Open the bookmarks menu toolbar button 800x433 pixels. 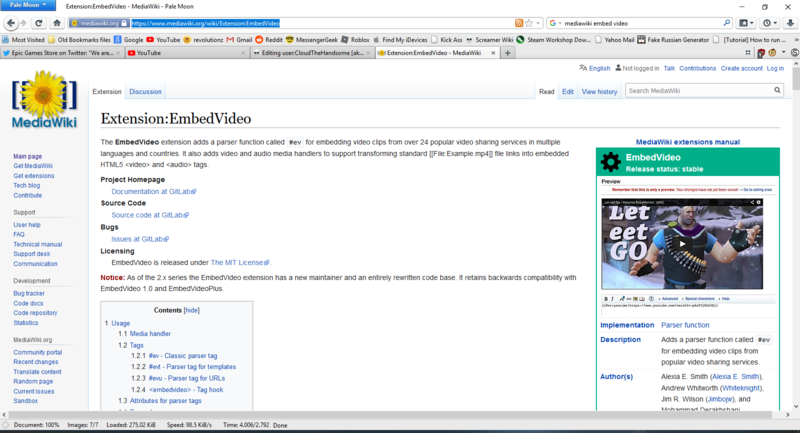pos(746,23)
